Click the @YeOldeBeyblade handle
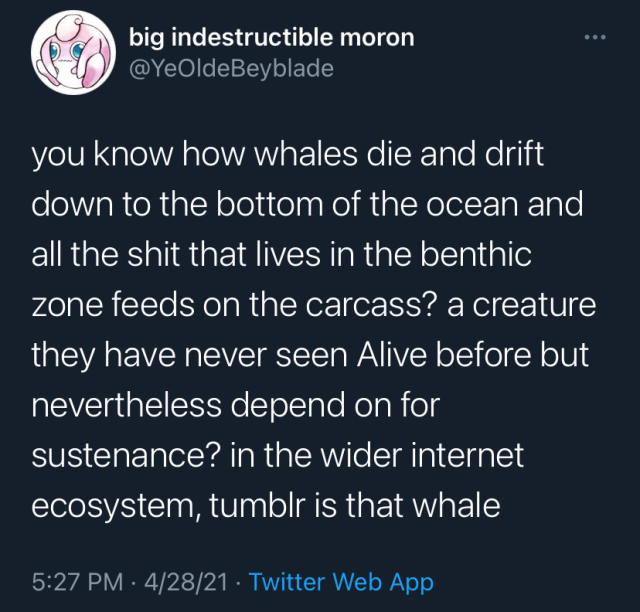This screenshot has height=612, width=640. click(232, 68)
